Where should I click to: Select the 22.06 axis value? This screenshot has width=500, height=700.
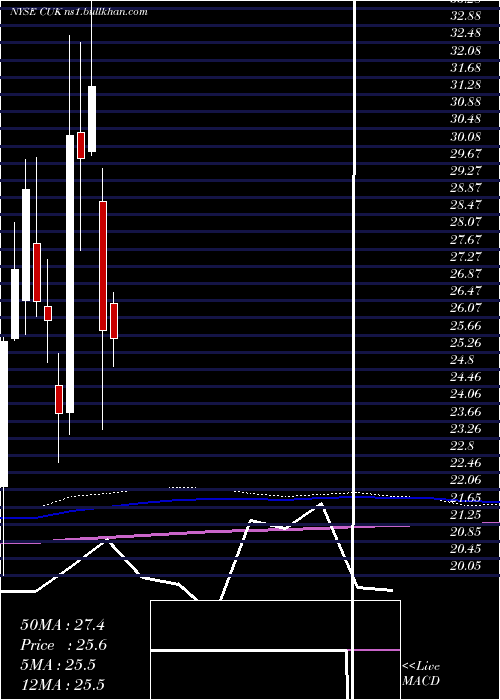click(465, 480)
